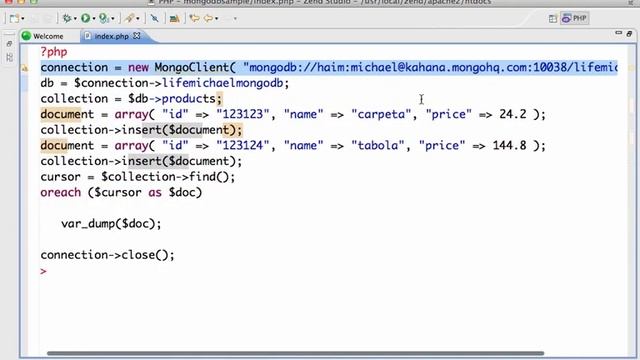The height and width of the screenshot is (360, 640).
Task: Click the "123124" id string
Action: pos(243,145)
